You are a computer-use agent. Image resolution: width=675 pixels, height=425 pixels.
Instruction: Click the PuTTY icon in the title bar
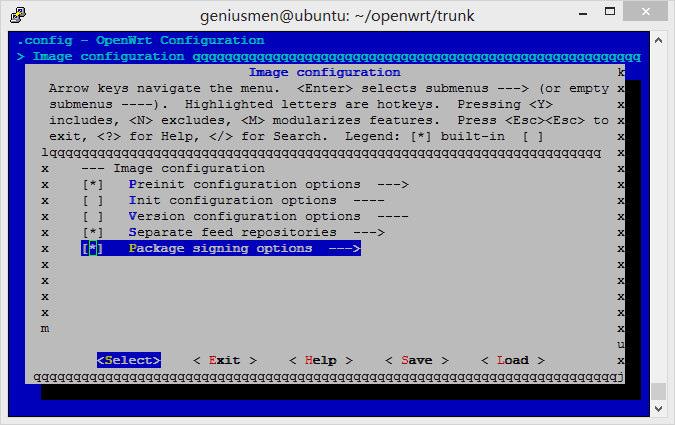(18, 15)
